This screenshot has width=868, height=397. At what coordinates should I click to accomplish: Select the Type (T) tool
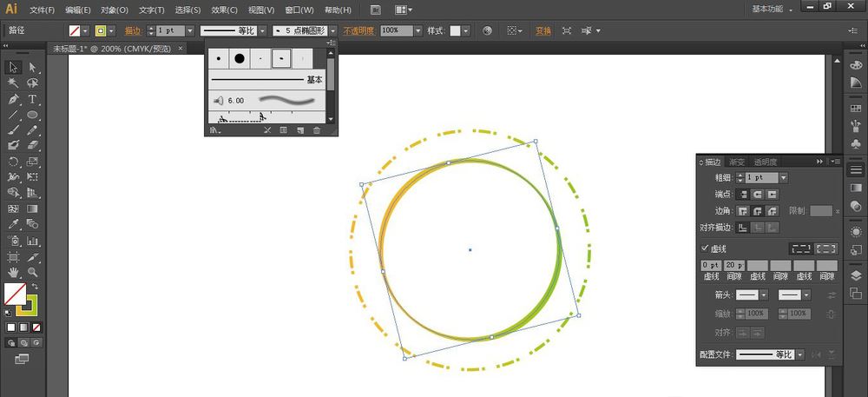[32, 99]
